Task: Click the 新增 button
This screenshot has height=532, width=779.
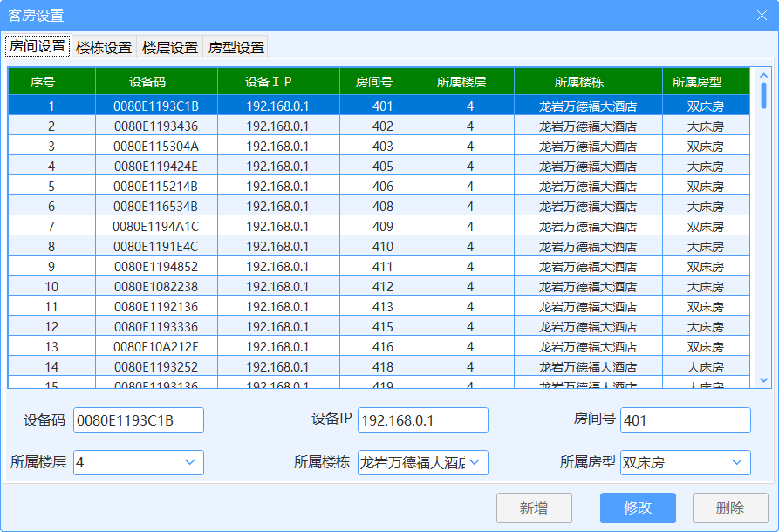Action: (533, 508)
